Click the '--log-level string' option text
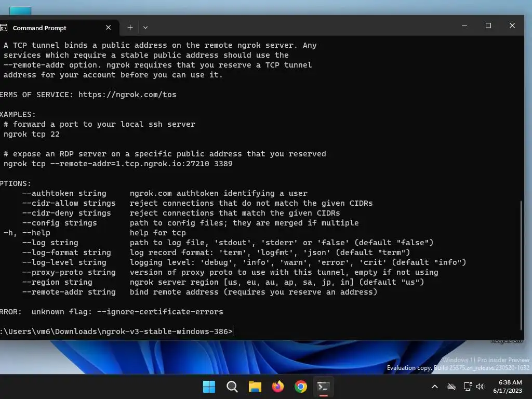The height and width of the screenshot is (399, 532). click(x=64, y=262)
